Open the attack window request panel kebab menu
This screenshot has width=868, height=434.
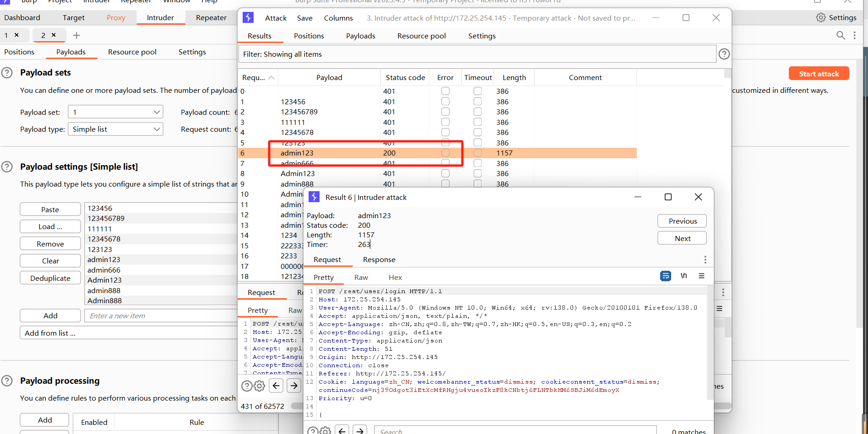click(723, 292)
